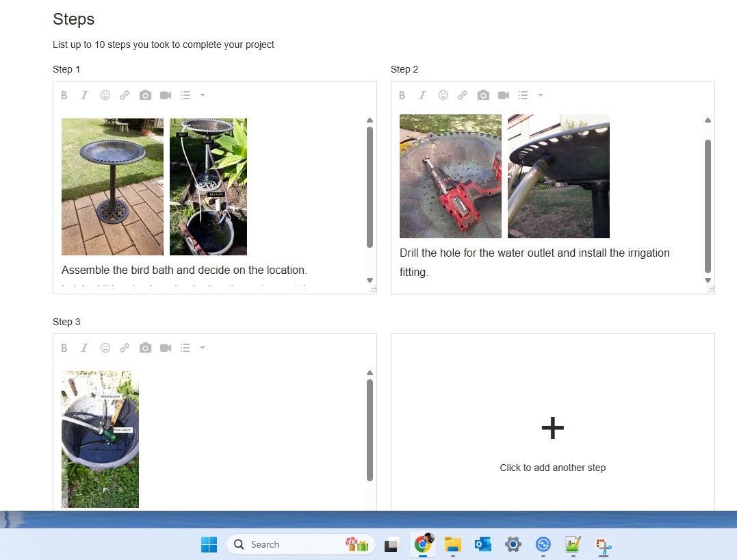Viewport: 737px width, 560px height.
Task: Open the camera photo upload in Step 3
Action: 145,348
